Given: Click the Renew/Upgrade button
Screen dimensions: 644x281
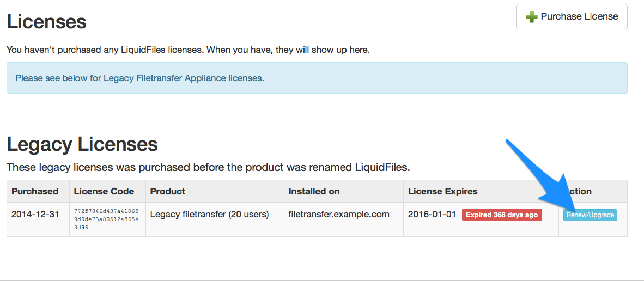Looking at the screenshot, I should (x=590, y=215).
